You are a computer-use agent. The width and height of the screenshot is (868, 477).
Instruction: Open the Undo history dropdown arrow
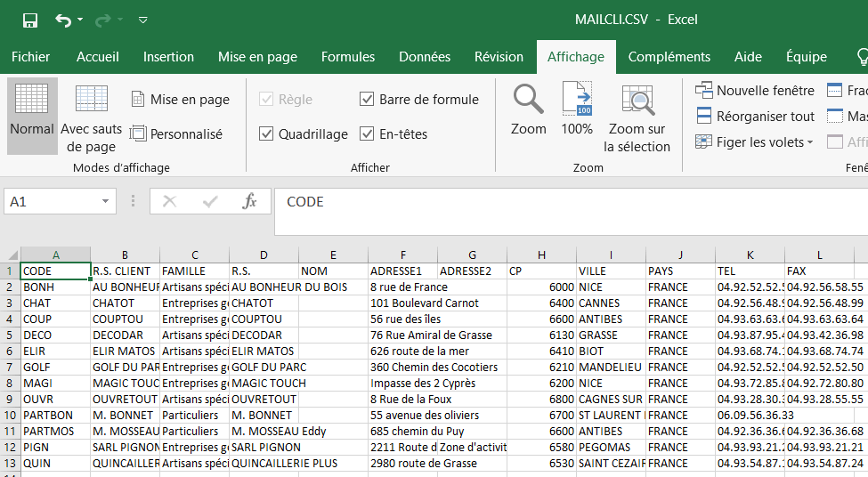coord(80,20)
